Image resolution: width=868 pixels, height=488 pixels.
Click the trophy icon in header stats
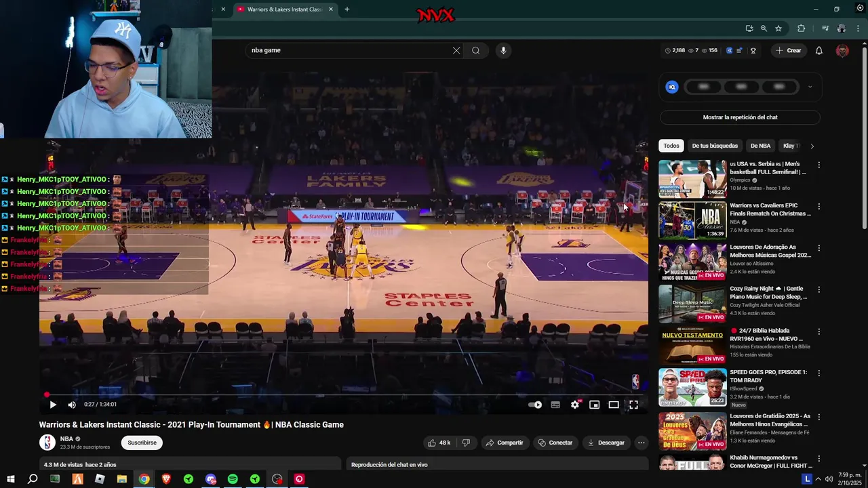[x=753, y=50]
